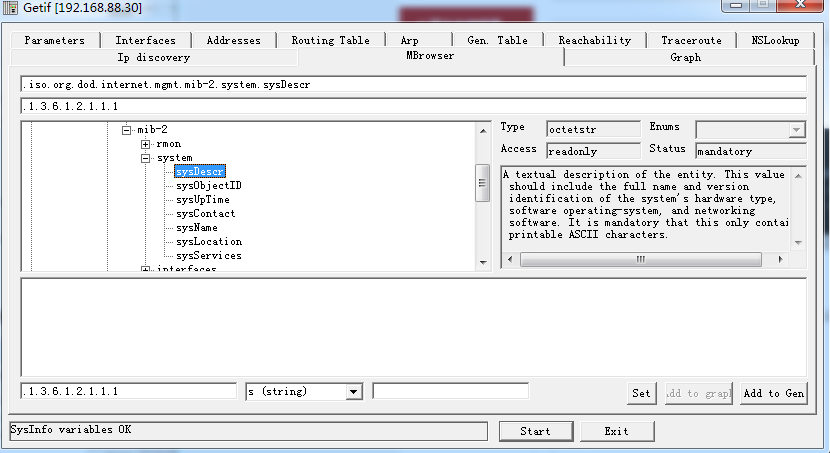Image resolution: width=830 pixels, height=453 pixels.
Task: Click the OID name path field
Action: coord(413,84)
